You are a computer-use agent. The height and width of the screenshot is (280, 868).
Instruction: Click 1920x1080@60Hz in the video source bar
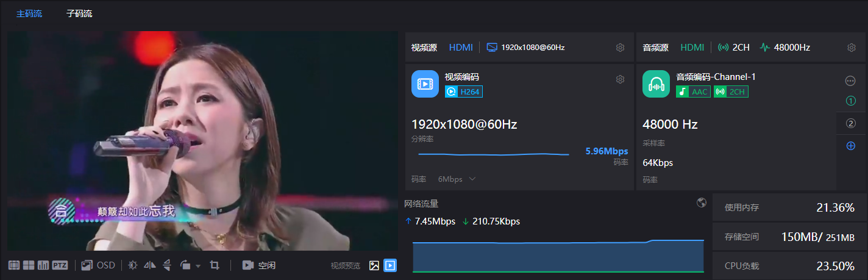tap(533, 47)
